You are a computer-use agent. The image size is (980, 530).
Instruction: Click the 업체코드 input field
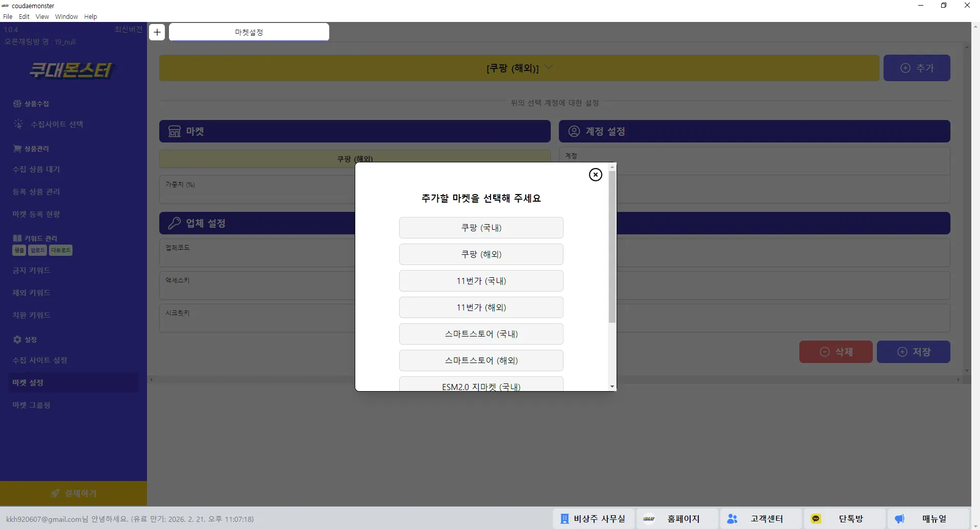257,253
